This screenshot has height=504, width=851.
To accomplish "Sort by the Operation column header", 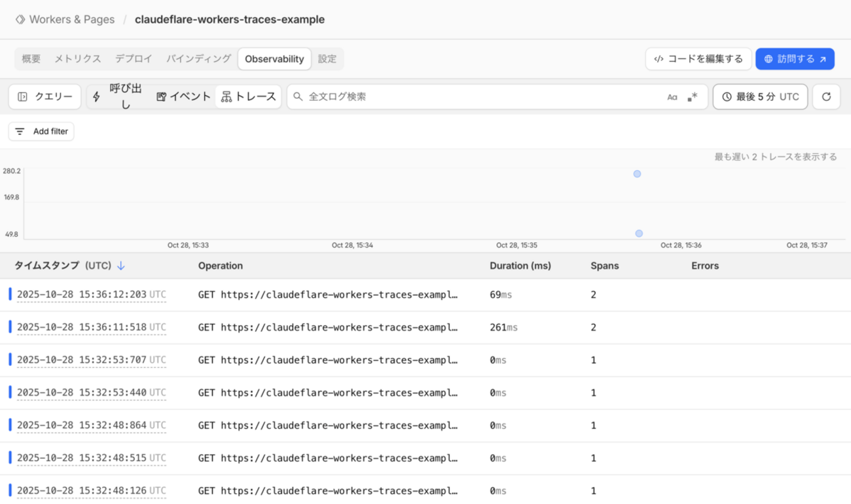I will [221, 266].
